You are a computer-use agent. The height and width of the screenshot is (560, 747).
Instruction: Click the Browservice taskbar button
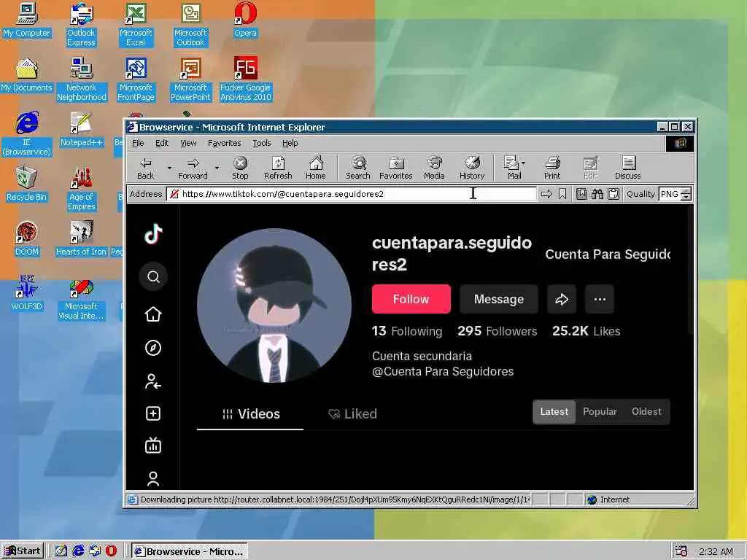(x=190, y=551)
